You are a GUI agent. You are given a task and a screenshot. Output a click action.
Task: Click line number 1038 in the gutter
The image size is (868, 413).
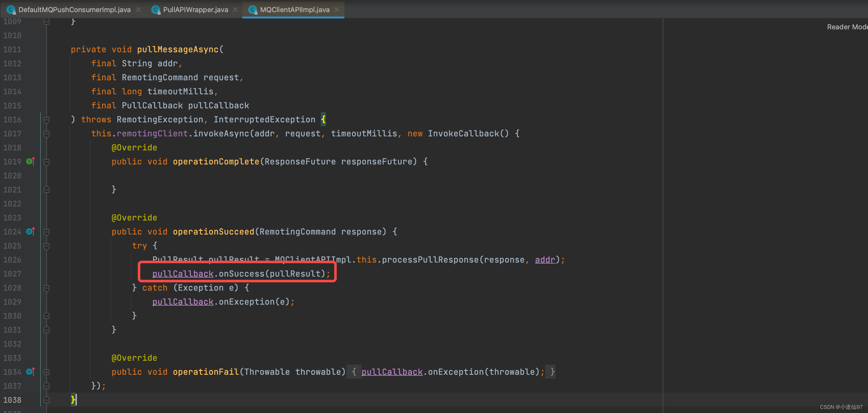pyautogui.click(x=12, y=400)
